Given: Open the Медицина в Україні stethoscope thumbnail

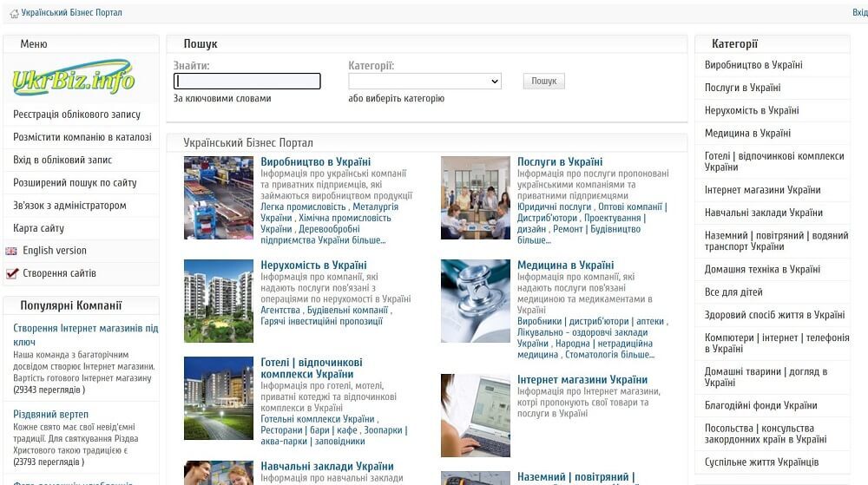Looking at the screenshot, I should 476,301.
